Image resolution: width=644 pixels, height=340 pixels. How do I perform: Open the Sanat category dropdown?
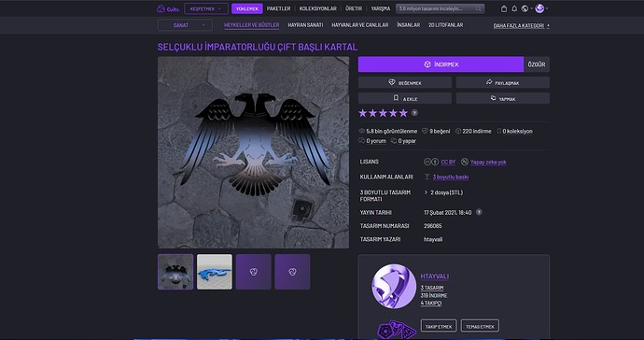coord(185,25)
